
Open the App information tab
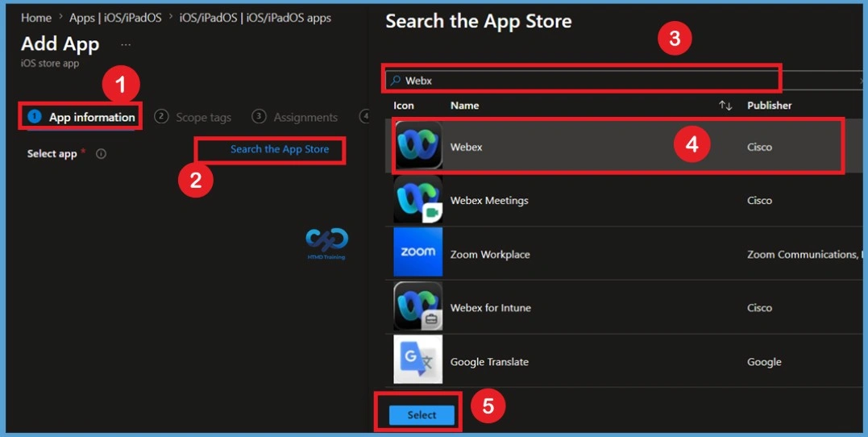[81, 117]
